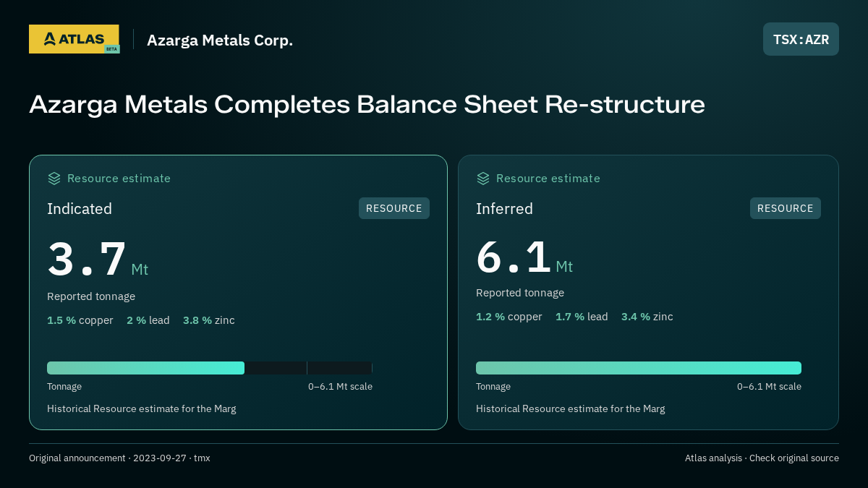Click the 'Resource estimate' label in Indicated card
Viewport: 868px width, 488px height.
(x=119, y=179)
